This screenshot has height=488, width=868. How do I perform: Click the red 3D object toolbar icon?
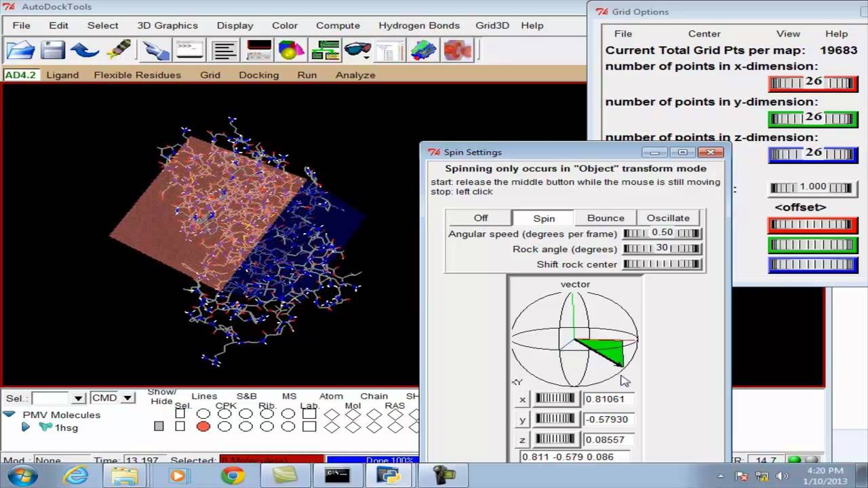coord(457,50)
